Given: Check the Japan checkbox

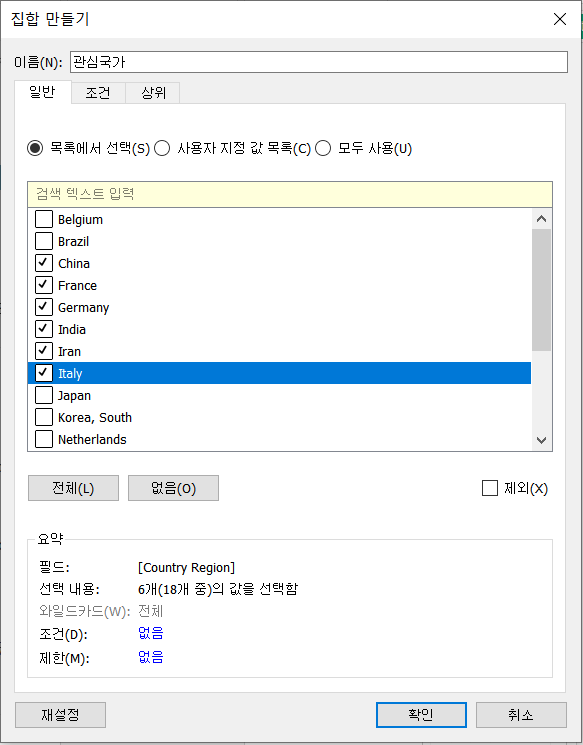Looking at the screenshot, I should pos(44,395).
